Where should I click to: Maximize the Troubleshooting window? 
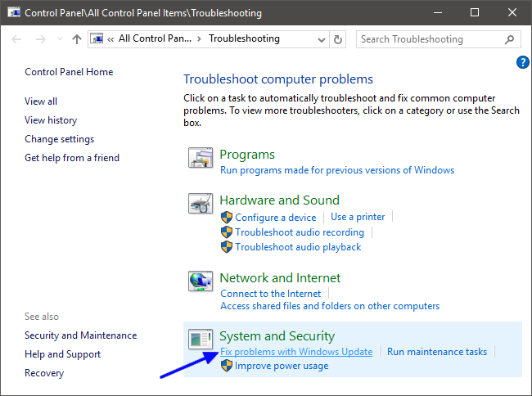(475, 12)
